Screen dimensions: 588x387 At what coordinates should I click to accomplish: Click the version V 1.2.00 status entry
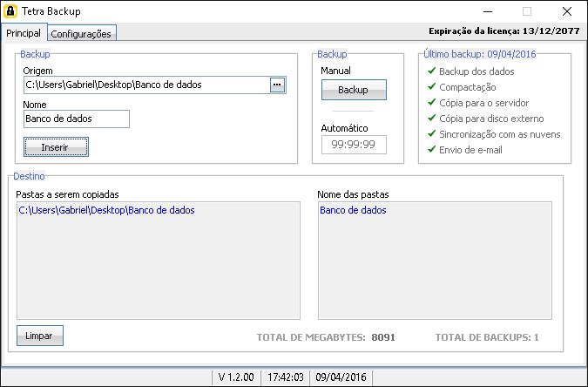tap(236, 377)
